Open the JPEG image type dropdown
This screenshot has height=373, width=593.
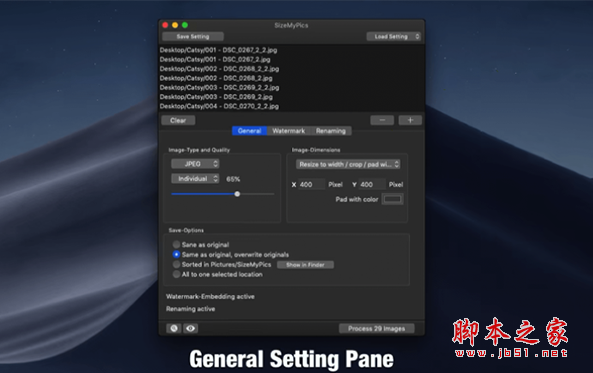pyautogui.click(x=195, y=164)
